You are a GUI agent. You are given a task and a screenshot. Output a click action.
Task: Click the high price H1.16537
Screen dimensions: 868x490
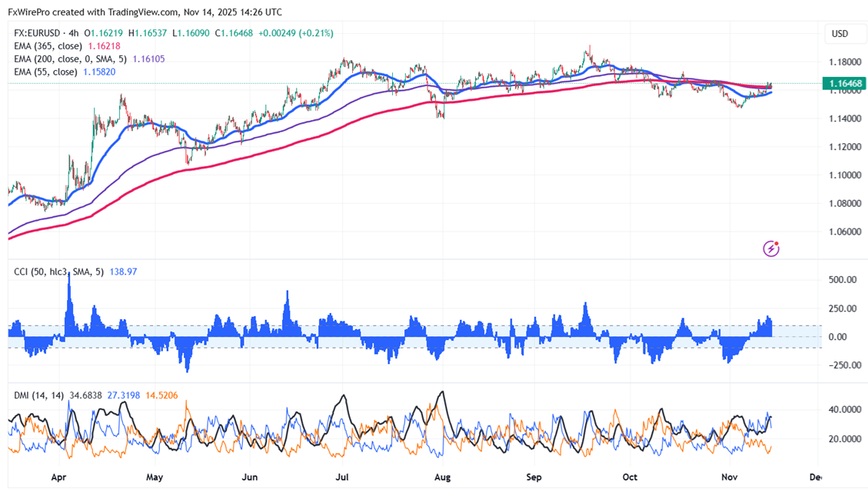tap(148, 33)
